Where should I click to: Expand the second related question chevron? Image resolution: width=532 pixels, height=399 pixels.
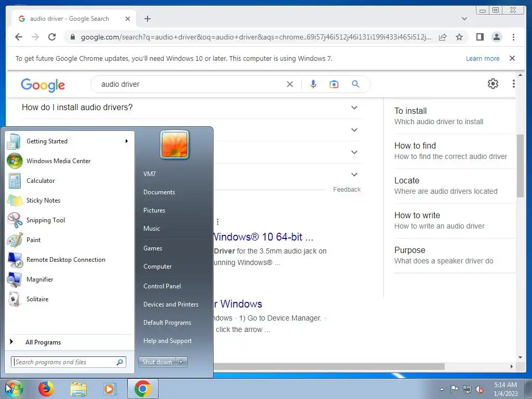[x=354, y=130]
